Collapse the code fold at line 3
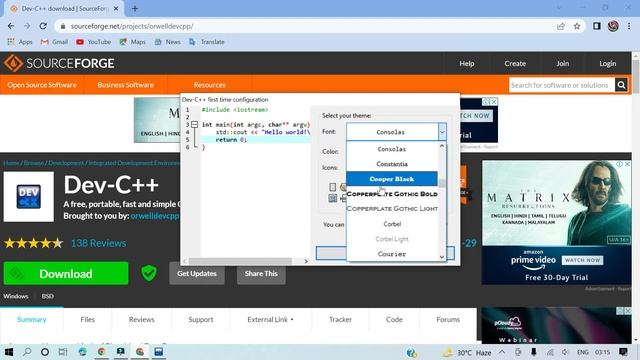This screenshot has height=360, width=640. 195,124
